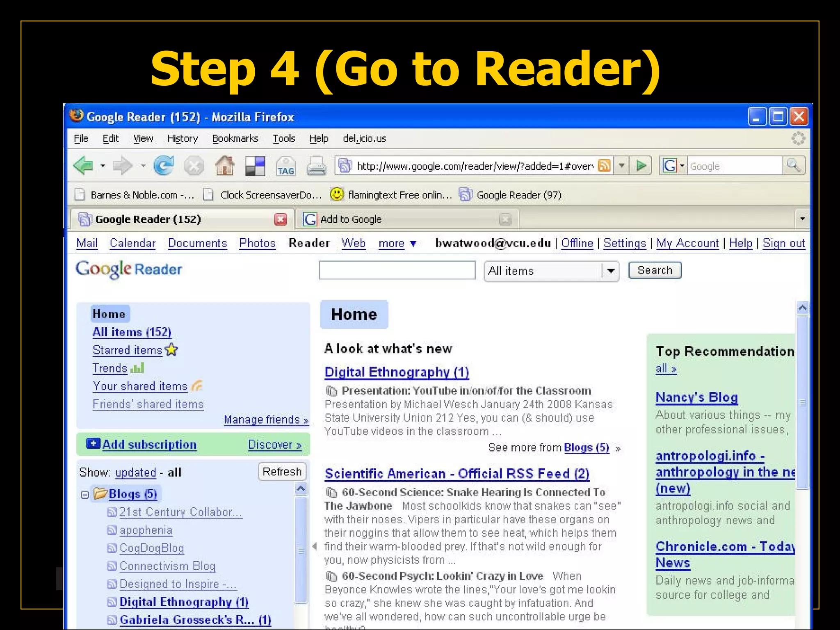Click the orange RSS feed icon in address bar
The width and height of the screenshot is (840, 630).
click(604, 166)
